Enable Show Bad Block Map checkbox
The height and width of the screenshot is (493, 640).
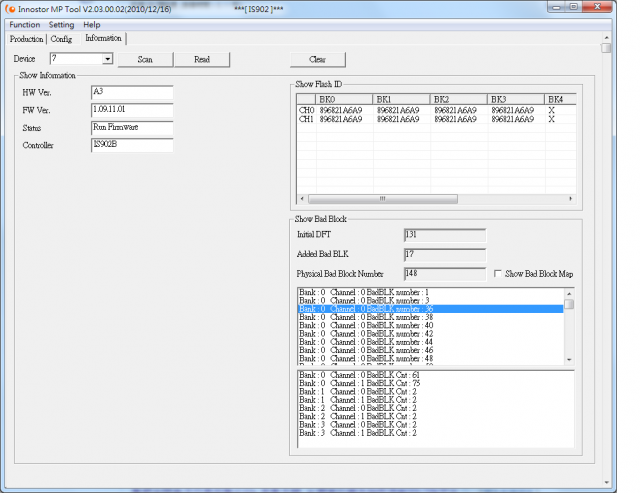point(498,273)
